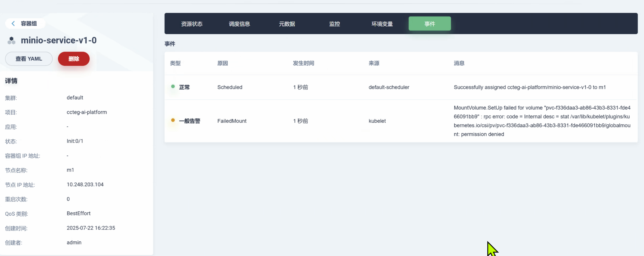Click the status value Init:0/1
The height and width of the screenshot is (256, 644).
75,141
